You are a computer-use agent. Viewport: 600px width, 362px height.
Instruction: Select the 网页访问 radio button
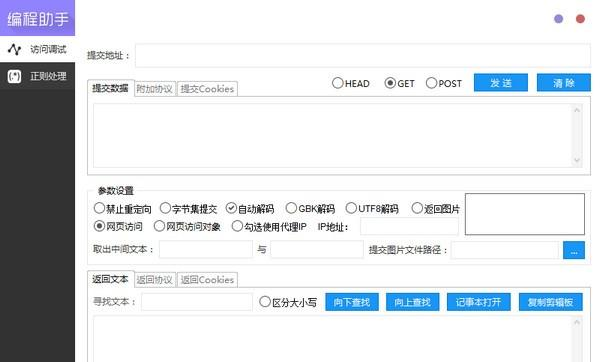118,227
